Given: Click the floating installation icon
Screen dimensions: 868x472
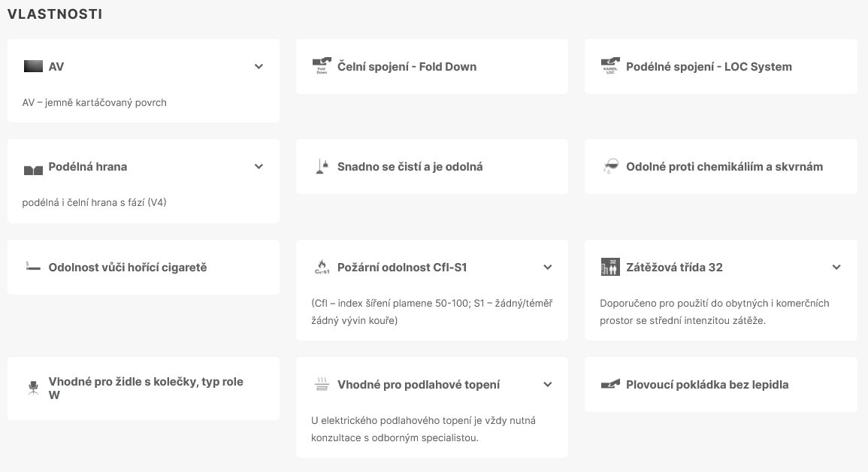Looking at the screenshot, I should pos(610,385).
